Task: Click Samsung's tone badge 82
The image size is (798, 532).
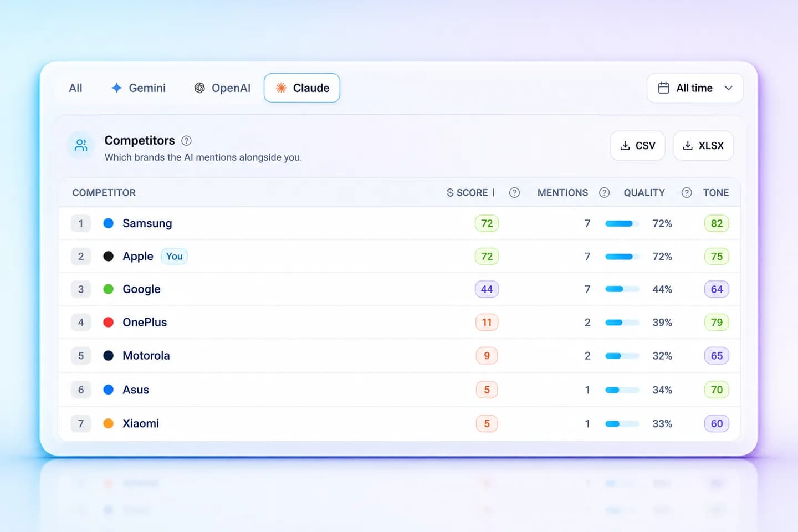Action: coord(717,223)
